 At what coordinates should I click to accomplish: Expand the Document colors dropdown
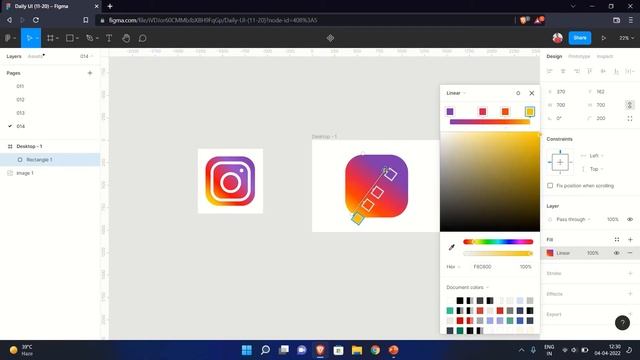(467, 287)
